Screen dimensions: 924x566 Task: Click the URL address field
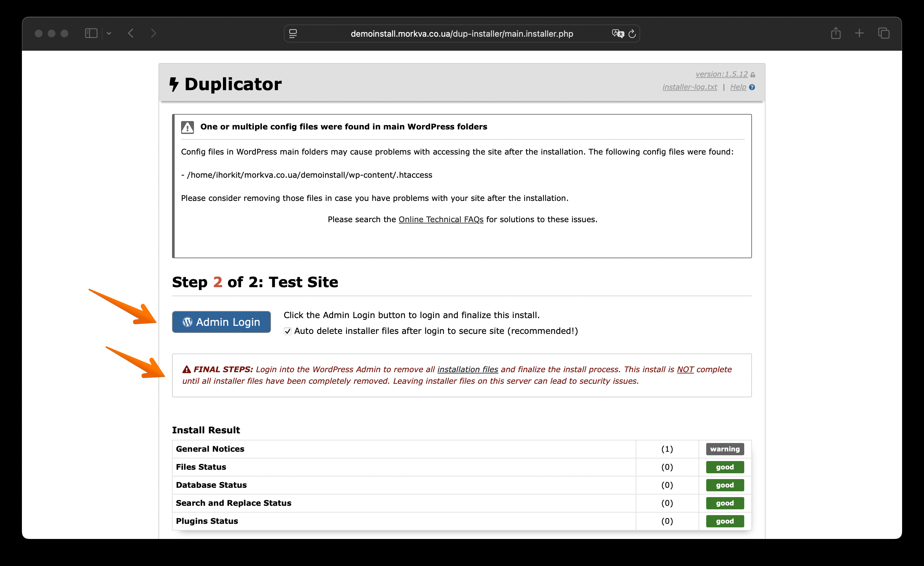tap(461, 34)
